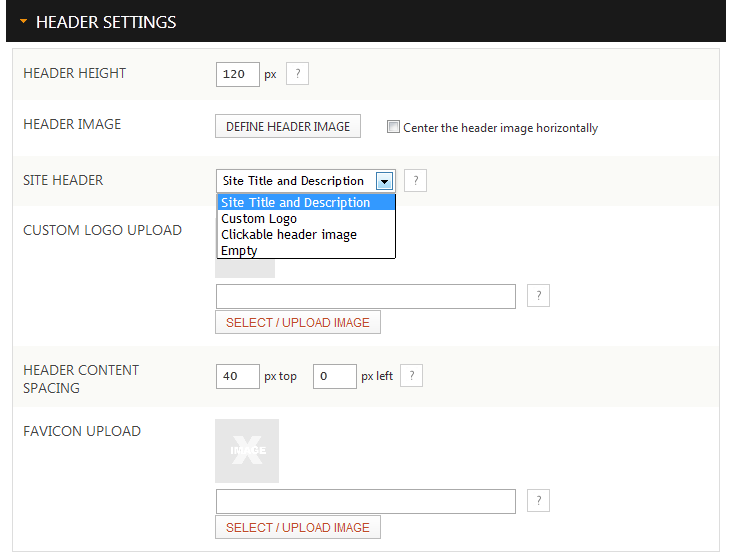730x556 pixels.
Task: Click the favicon placeholder X image thumbnail
Action: click(247, 450)
